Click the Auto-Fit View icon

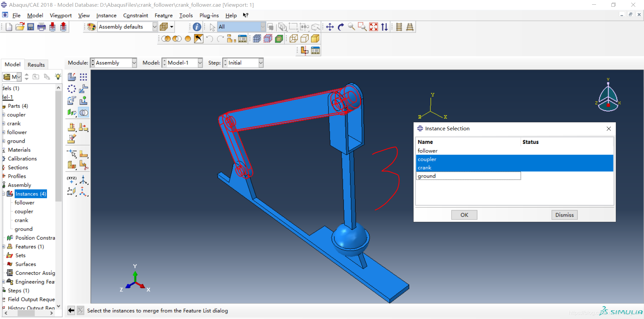pos(373,27)
